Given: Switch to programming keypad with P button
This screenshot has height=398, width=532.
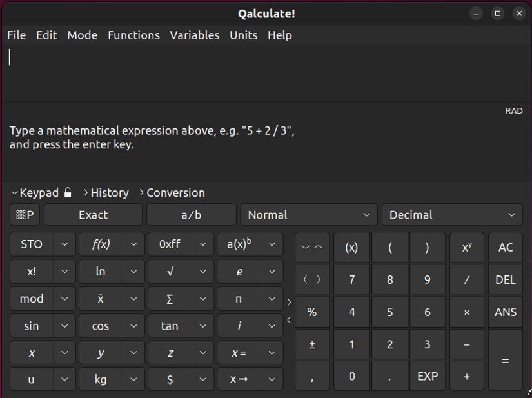Looking at the screenshot, I should [x=25, y=215].
